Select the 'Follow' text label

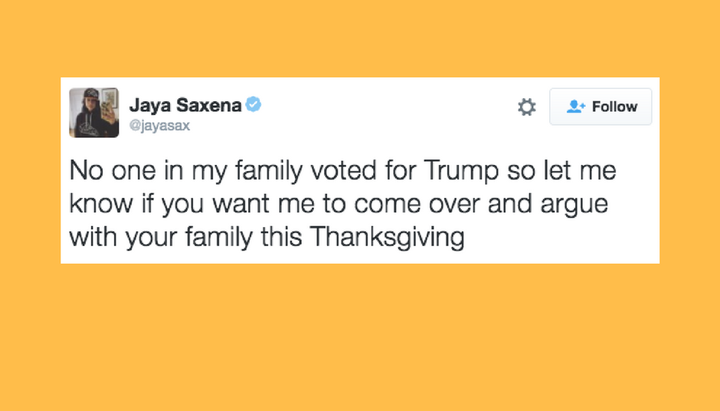pyautogui.click(x=614, y=107)
